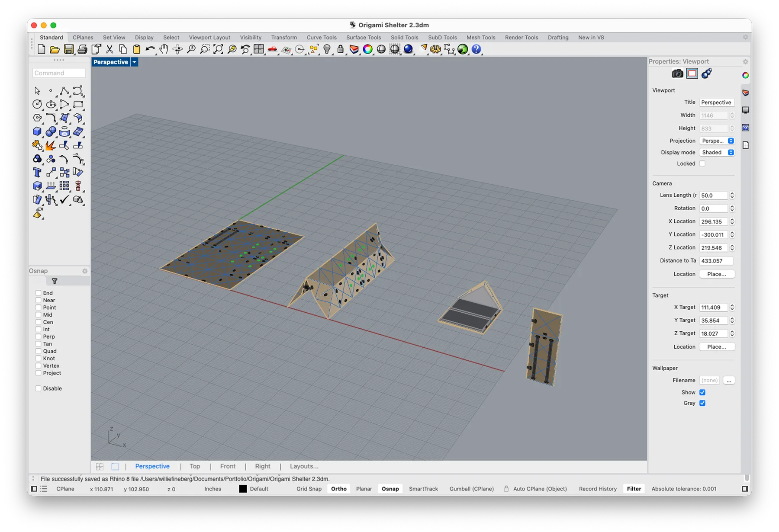
Task: Uncheck the wallpaper Show checkbox
Action: (702, 392)
